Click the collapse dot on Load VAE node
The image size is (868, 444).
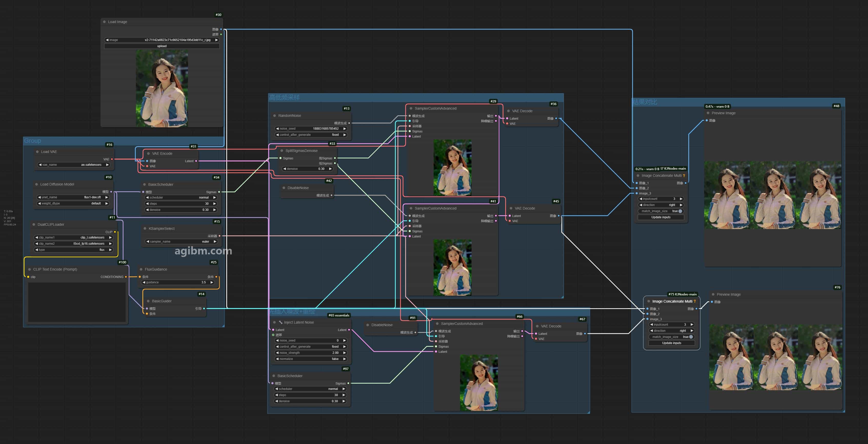pos(37,152)
